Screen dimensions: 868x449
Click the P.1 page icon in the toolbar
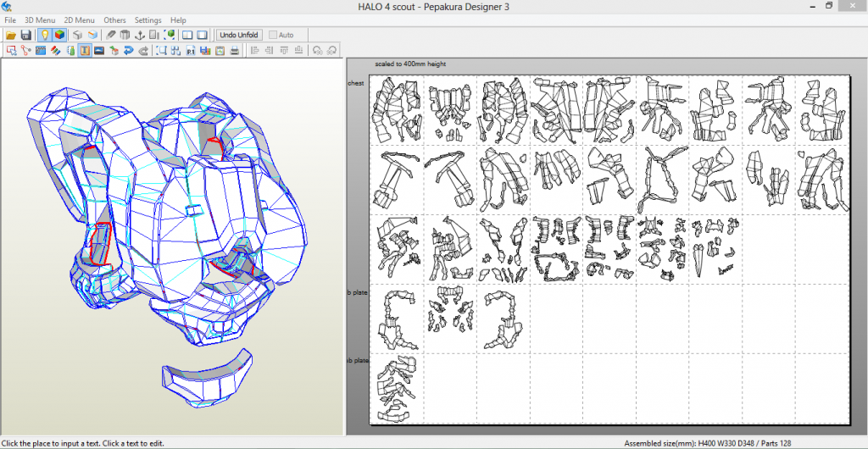pyautogui.click(x=190, y=51)
